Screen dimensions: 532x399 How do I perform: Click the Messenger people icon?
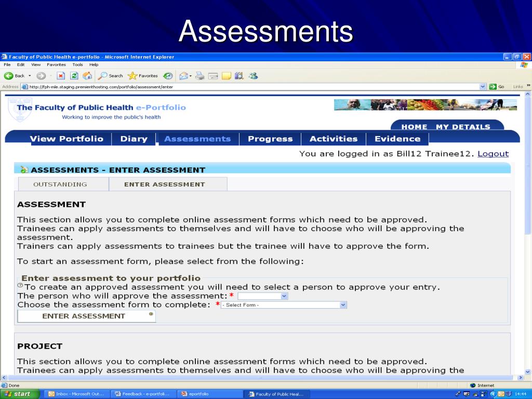point(253,76)
